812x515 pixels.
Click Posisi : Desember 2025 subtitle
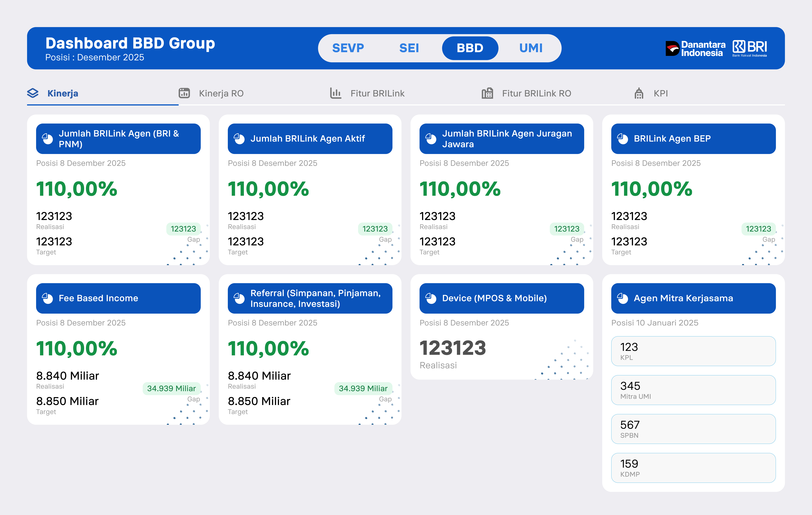(95, 58)
